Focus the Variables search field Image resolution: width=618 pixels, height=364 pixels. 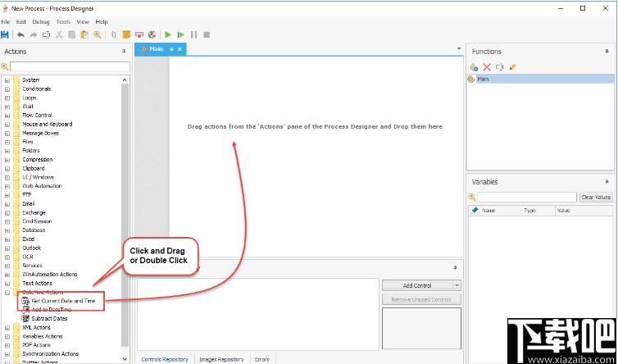click(x=527, y=197)
